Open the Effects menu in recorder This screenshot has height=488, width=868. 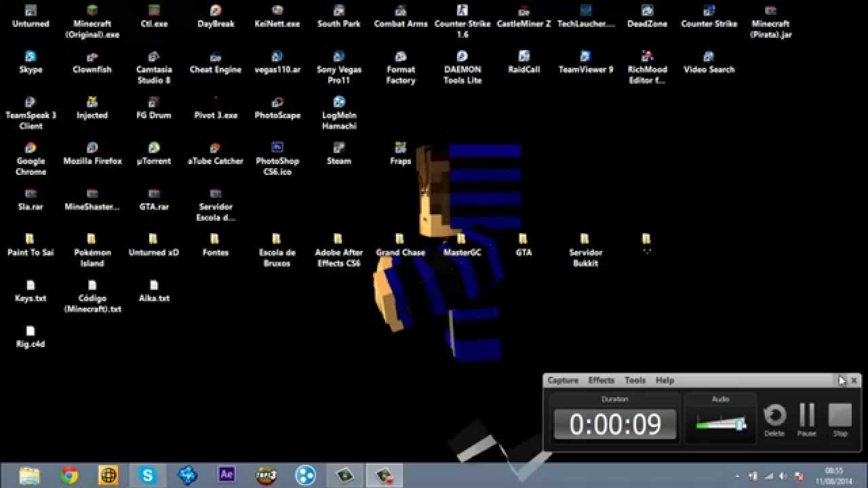pyautogui.click(x=601, y=380)
